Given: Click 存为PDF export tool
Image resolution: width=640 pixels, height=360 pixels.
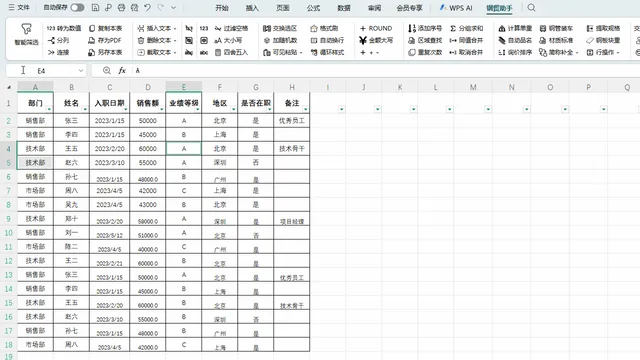Looking at the screenshot, I should pyautogui.click(x=104, y=40).
